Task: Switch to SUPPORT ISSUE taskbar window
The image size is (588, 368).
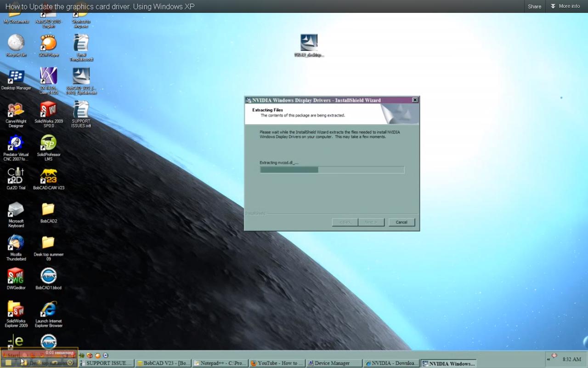Action: (x=107, y=363)
